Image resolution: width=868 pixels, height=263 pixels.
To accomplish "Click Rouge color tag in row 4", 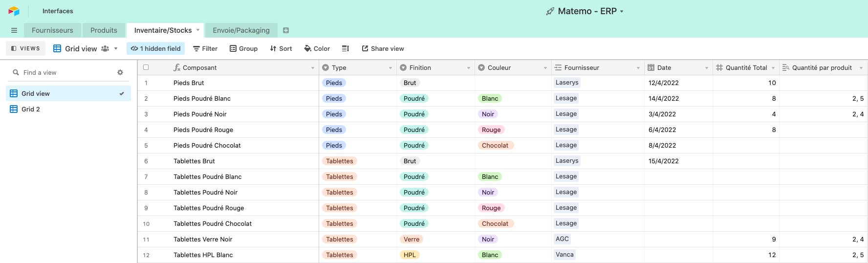I will point(491,130).
